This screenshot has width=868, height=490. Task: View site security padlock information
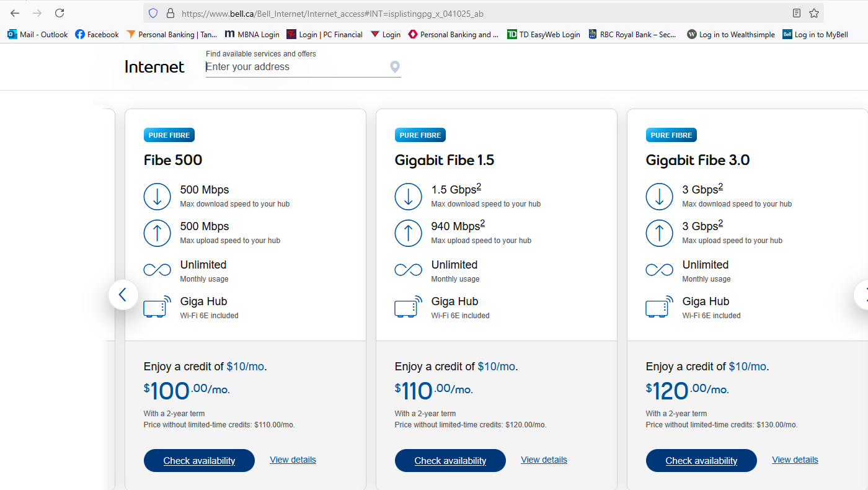[x=170, y=13]
